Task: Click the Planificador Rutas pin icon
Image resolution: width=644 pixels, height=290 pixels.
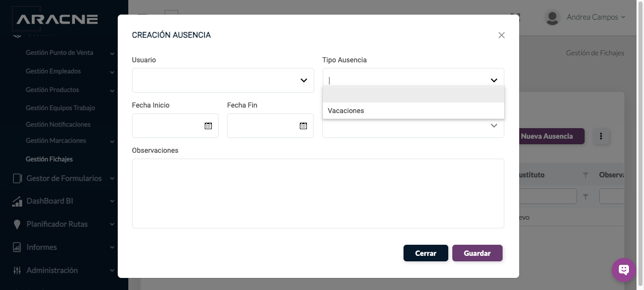Action: [17, 224]
